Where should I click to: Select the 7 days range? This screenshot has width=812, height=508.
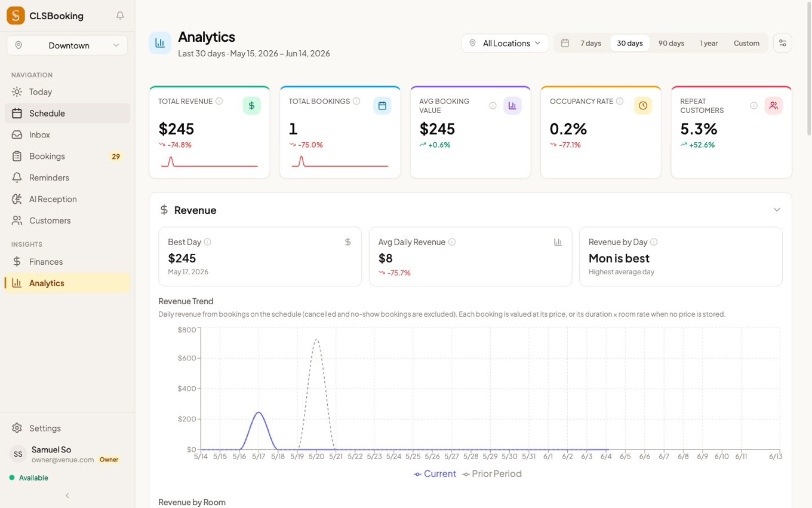[x=590, y=43]
